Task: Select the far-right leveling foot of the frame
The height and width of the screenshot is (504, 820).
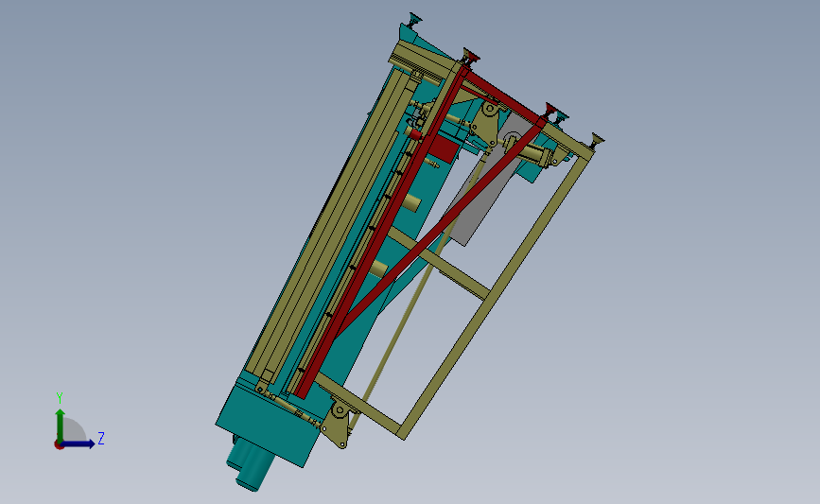Action: tap(597, 140)
